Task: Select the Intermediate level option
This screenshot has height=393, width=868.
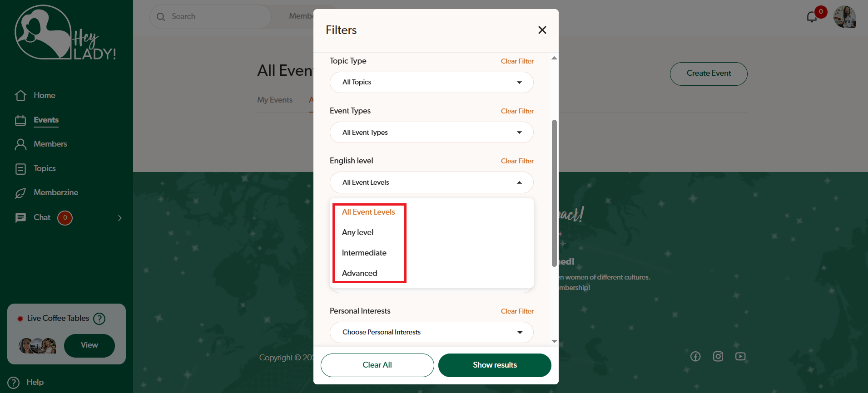Action: pos(364,253)
